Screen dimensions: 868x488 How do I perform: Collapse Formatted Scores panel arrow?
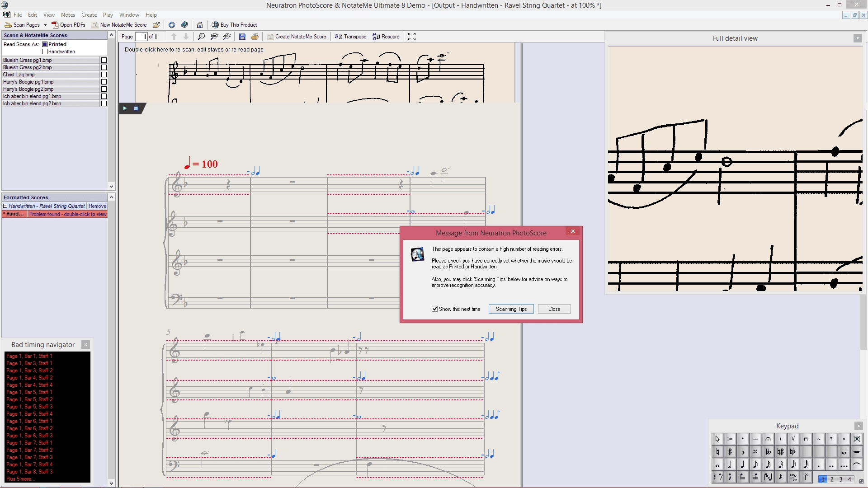(x=111, y=197)
